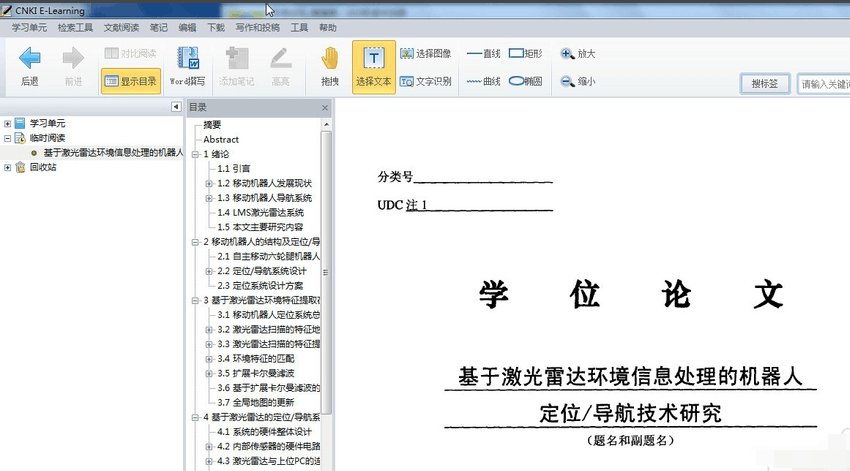Image resolution: width=850 pixels, height=471 pixels.
Task: Choose the 选择图像 tool
Action: coord(426,53)
